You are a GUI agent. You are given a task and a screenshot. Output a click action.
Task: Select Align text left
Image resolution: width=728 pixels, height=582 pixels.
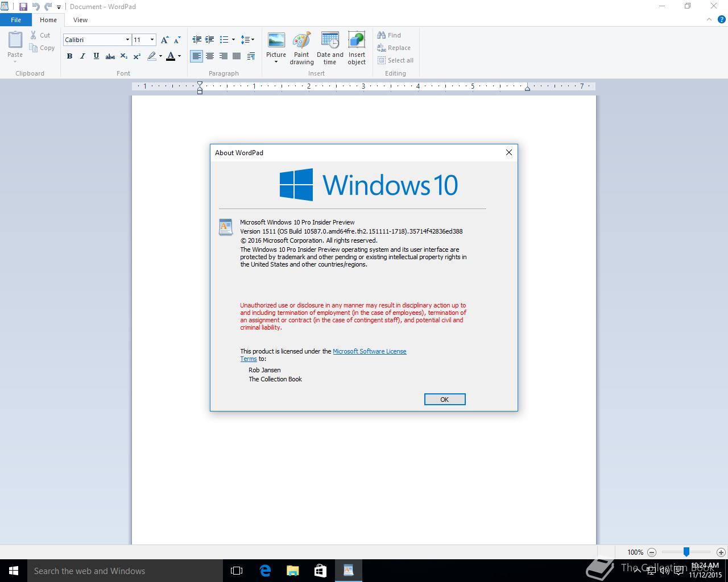pyautogui.click(x=197, y=56)
